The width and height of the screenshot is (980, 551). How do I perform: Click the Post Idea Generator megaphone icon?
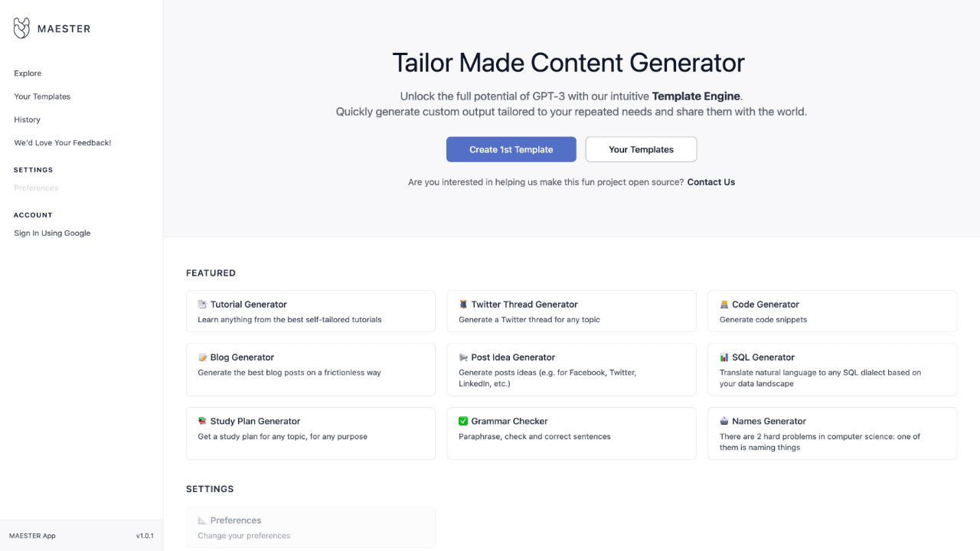coord(463,357)
